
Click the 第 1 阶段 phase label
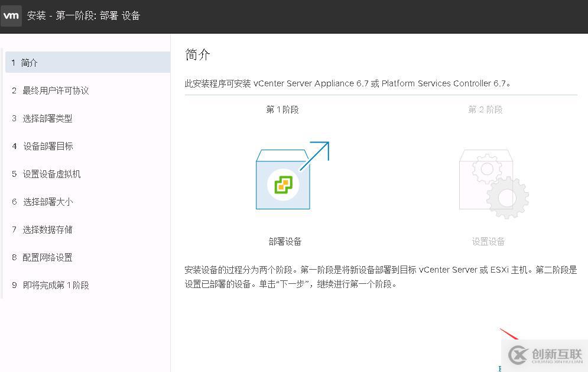click(282, 109)
